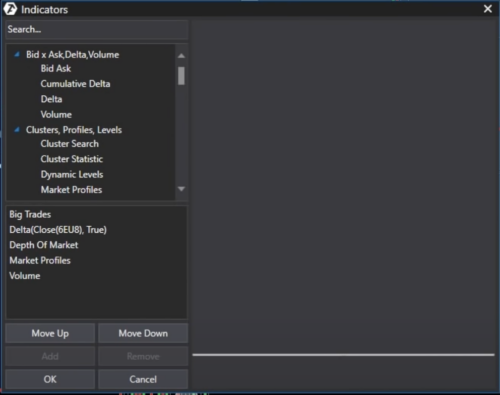Select Volume in the added indicators list
Viewport: 500px width, 395px height.
click(x=25, y=276)
